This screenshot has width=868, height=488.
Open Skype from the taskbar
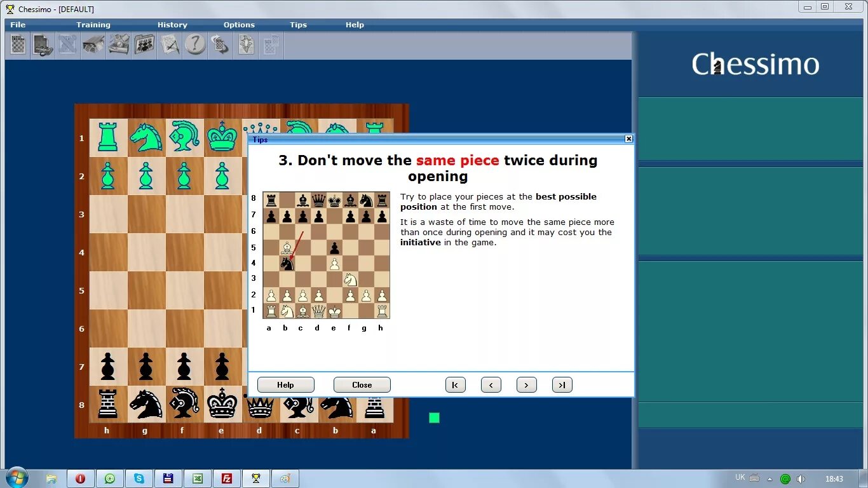pos(139,478)
